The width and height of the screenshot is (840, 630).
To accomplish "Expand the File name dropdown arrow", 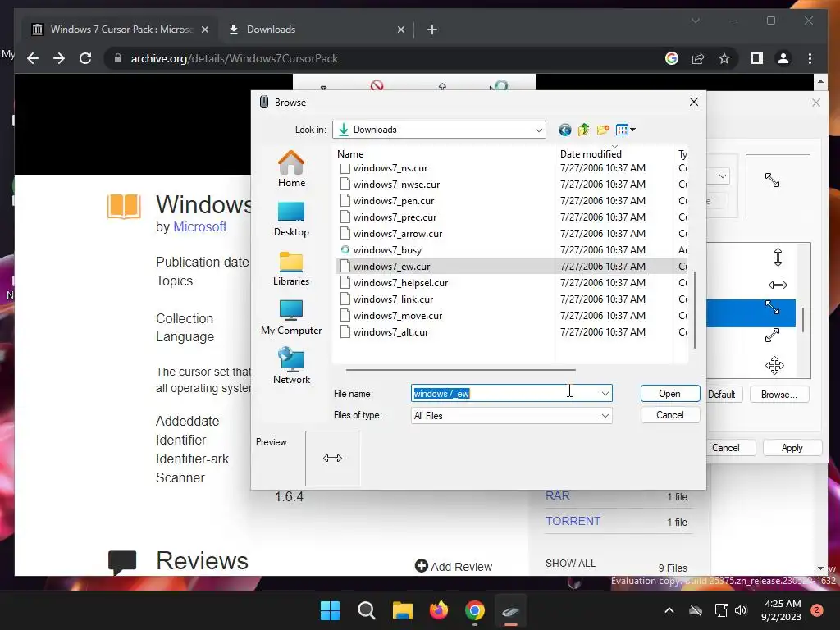I will pos(605,394).
